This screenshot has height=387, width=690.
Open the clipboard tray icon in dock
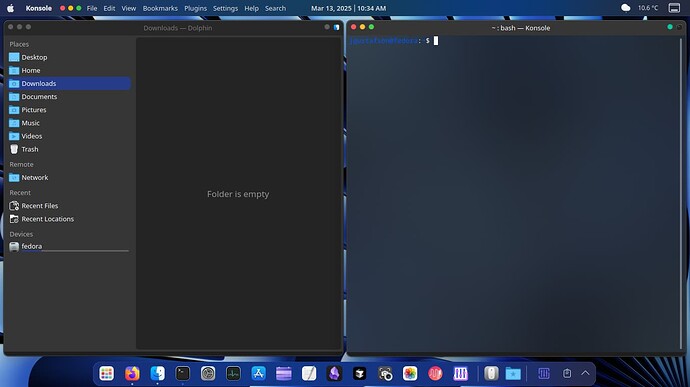(567, 373)
